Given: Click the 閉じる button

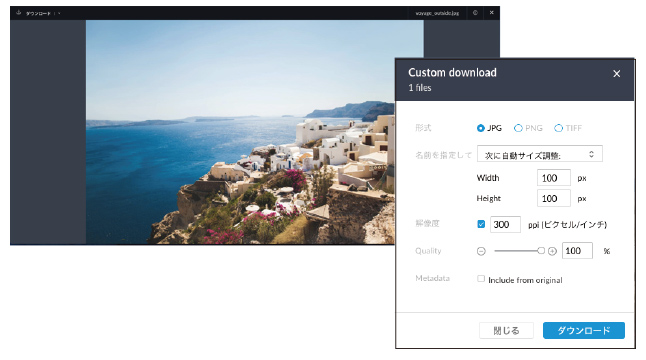Looking at the screenshot, I should tap(506, 330).
